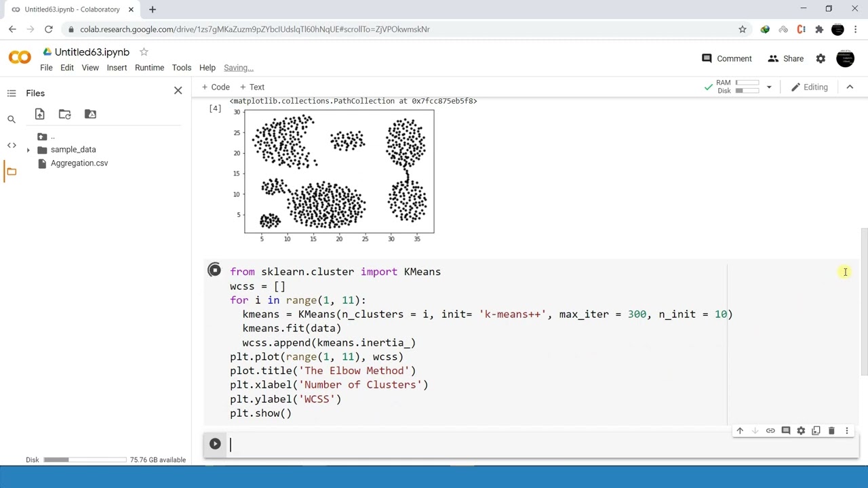Star the notebook Untitled63.ipynb
The width and height of the screenshot is (868, 488).
[144, 52]
